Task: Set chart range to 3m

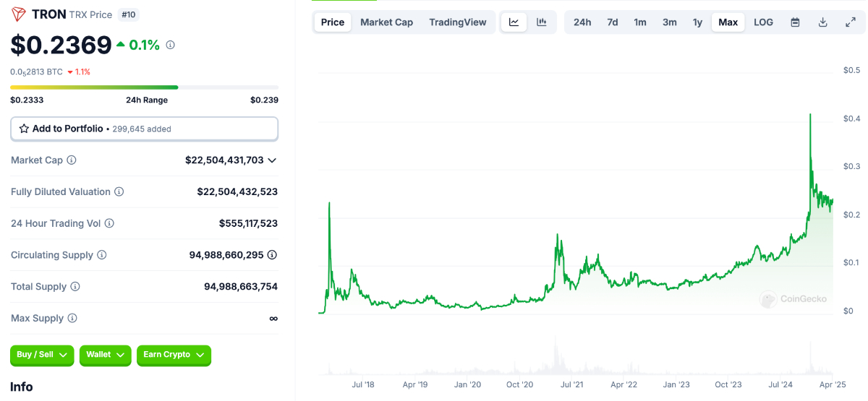Action: click(670, 22)
